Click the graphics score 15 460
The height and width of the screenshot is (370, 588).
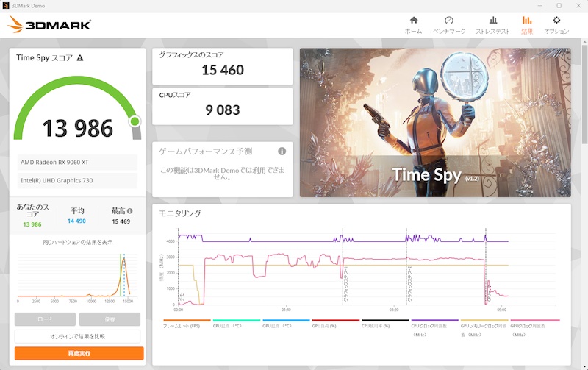point(223,70)
